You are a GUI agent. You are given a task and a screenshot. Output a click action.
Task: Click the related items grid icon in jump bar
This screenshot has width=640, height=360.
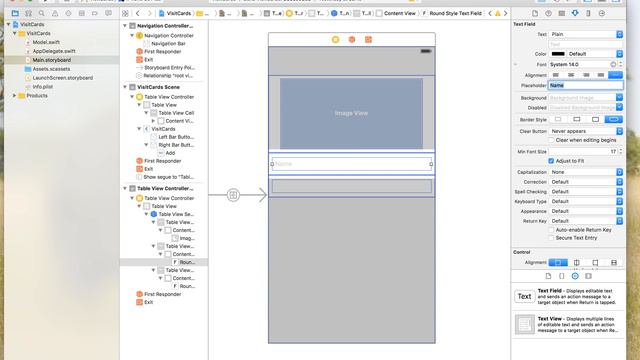(x=125, y=13)
